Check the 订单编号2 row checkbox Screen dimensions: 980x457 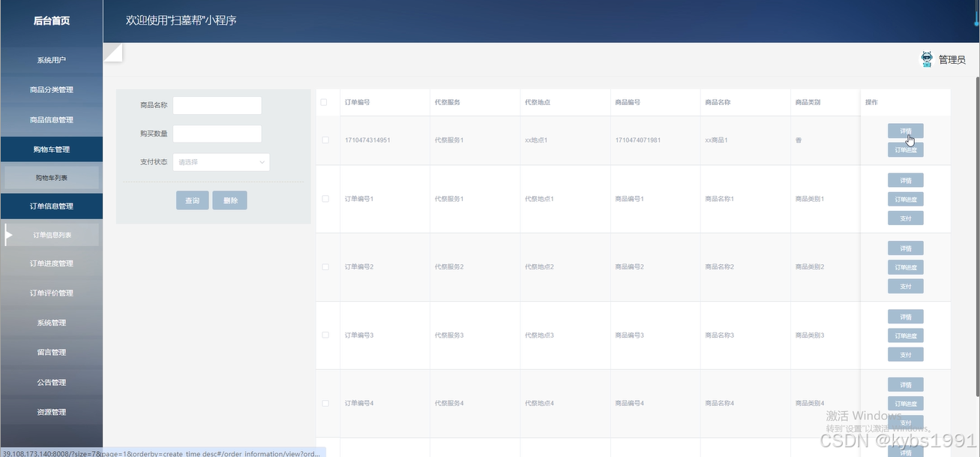(325, 267)
